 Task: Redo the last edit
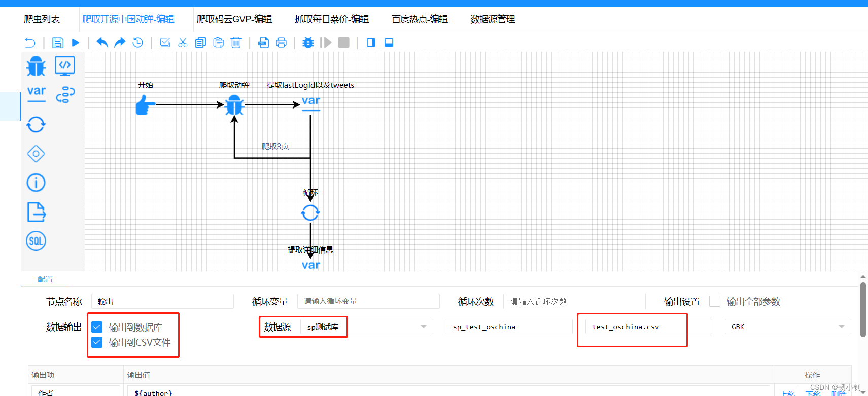[x=120, y=43]
